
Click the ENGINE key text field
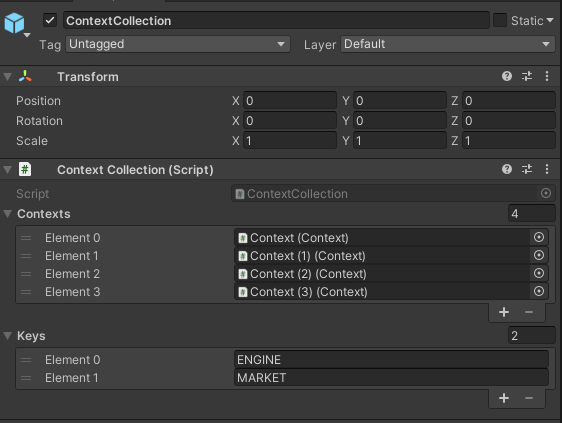click(x=391, y=360)
